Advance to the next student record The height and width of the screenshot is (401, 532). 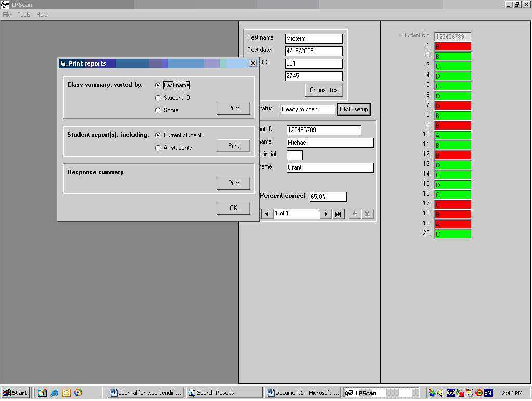pos(326,214)
